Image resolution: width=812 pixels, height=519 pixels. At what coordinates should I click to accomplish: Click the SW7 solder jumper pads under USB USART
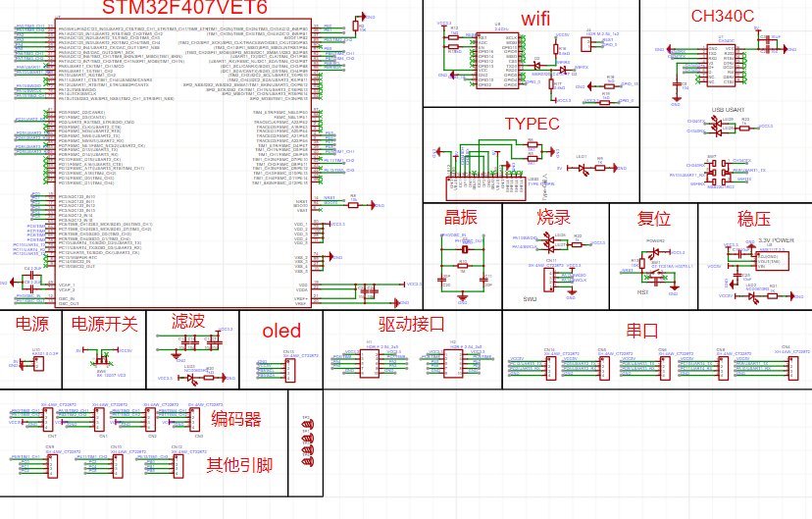point(718,172)
